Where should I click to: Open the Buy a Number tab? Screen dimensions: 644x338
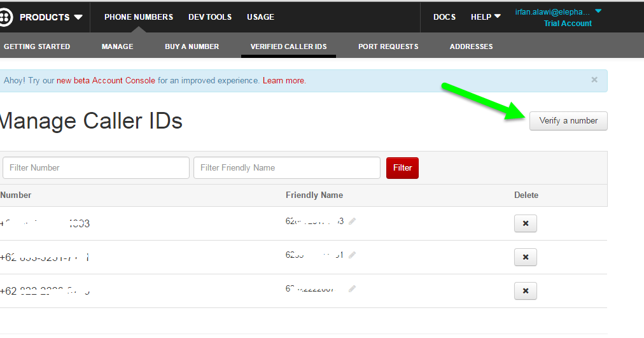[x=192, y=46]
